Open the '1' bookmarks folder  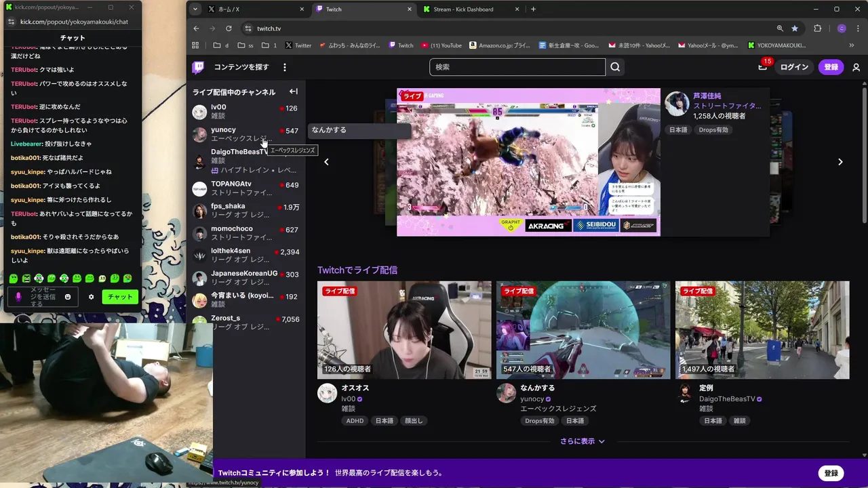point(269,45)
